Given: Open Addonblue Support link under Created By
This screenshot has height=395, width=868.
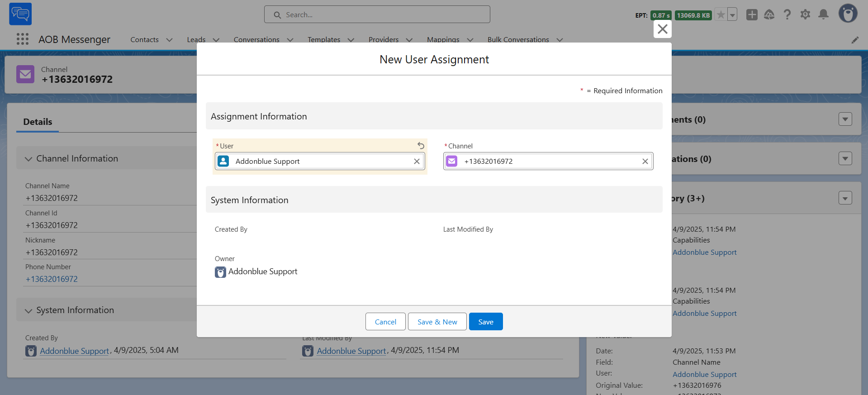Looking at the screenshot, I should click(x=75, y=351).
